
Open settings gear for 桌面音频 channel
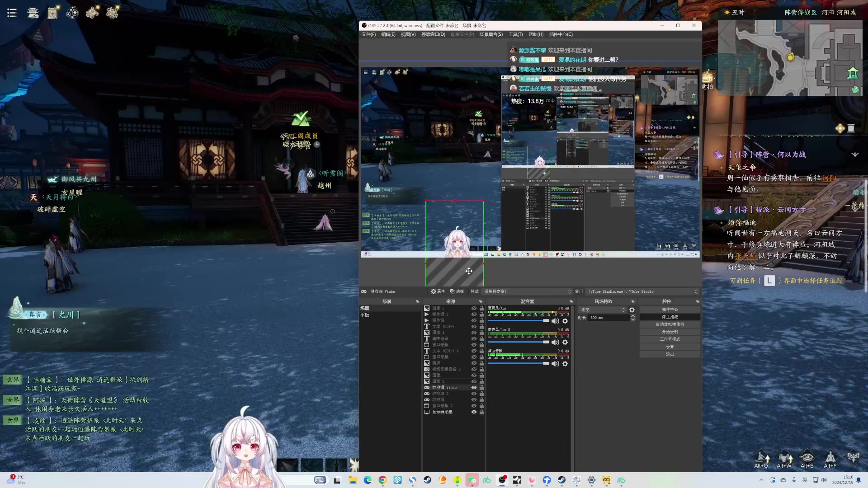click(565, 364)
